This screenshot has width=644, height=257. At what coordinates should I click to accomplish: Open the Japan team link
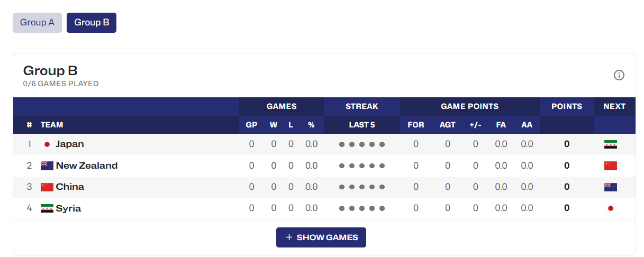[70, 144]
